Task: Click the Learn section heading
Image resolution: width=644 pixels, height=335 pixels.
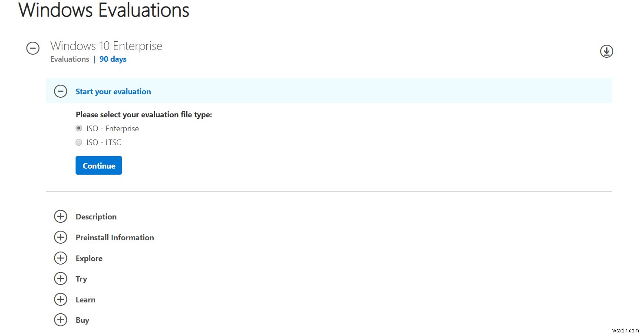Action: [85, 299]
